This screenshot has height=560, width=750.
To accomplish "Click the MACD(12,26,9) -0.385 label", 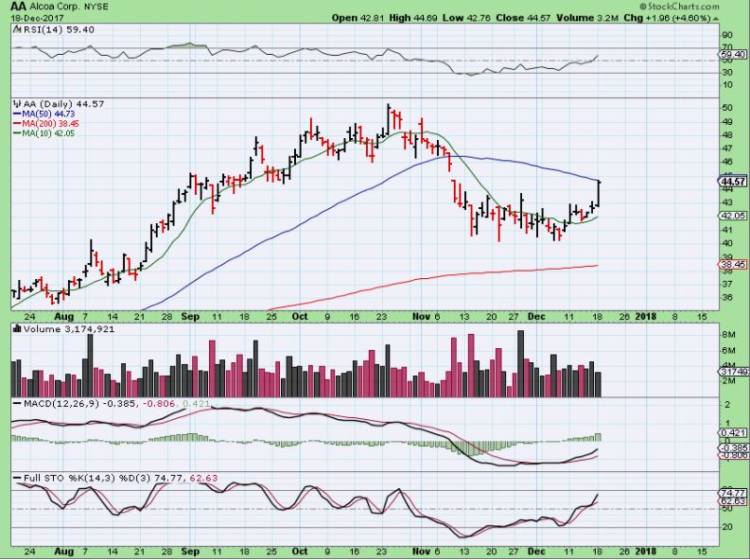I will [x=79, y=404].
